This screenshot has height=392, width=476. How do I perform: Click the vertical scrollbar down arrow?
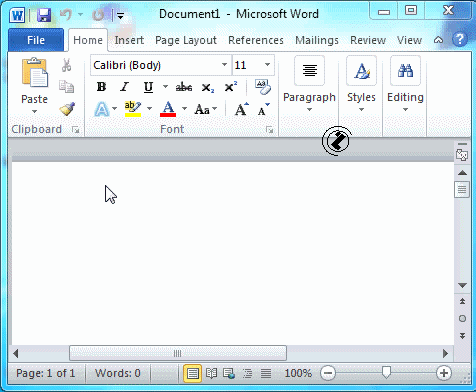click(x=462, y=285)
